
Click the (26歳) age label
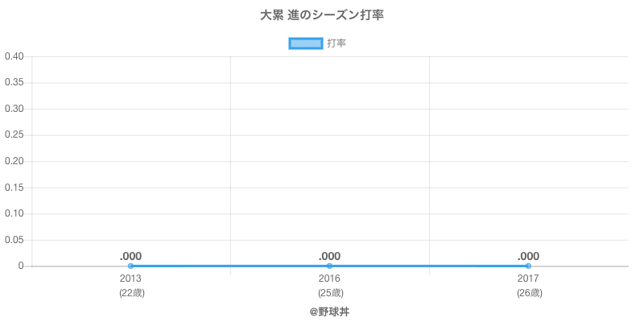pyautogui.click(x=530, y=293)
